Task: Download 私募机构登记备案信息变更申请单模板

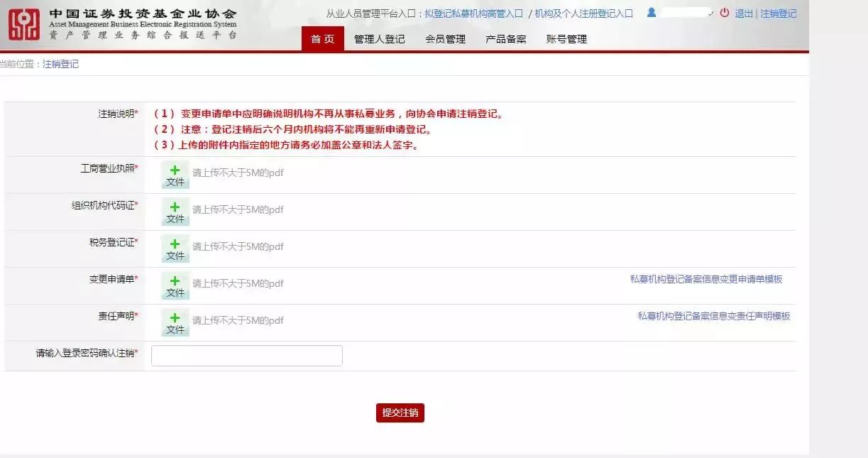Action: [x=705, y=279]
